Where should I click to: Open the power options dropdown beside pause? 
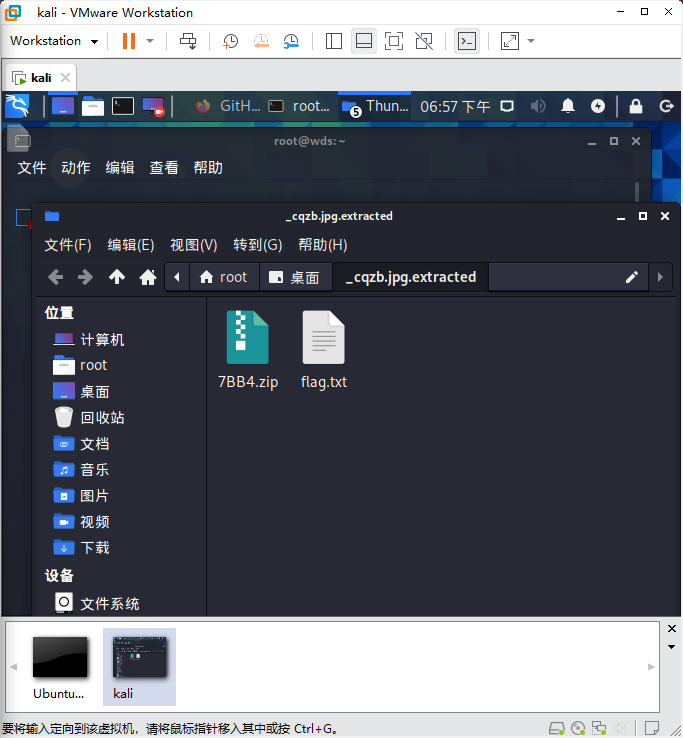(150, 41)
